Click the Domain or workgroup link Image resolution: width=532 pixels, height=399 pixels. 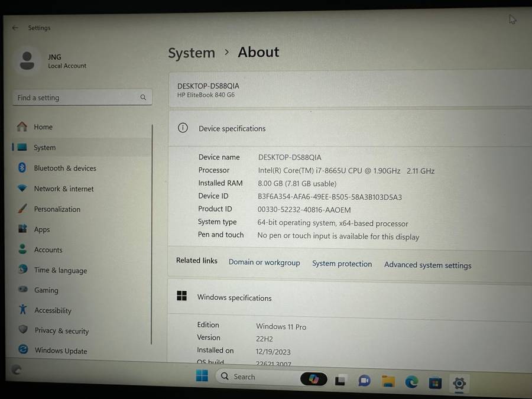(x=264, y=262)
